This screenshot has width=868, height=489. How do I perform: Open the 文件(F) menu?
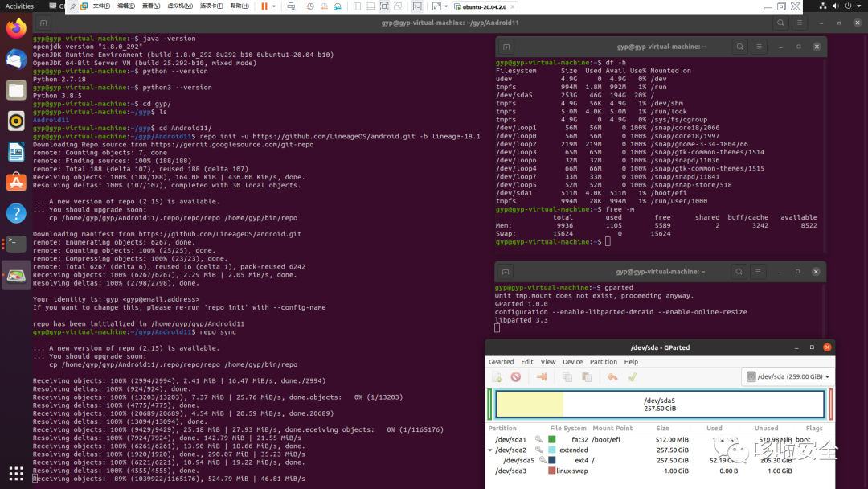[101, 6]
